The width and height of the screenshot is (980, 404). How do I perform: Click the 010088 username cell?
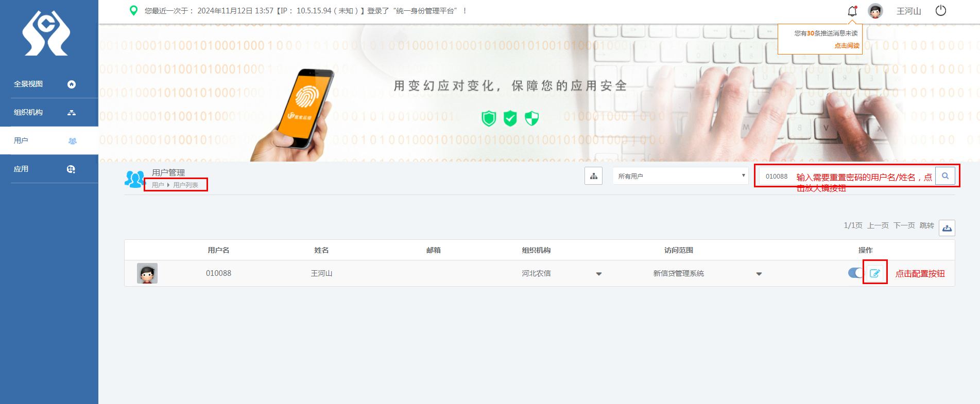218,273
